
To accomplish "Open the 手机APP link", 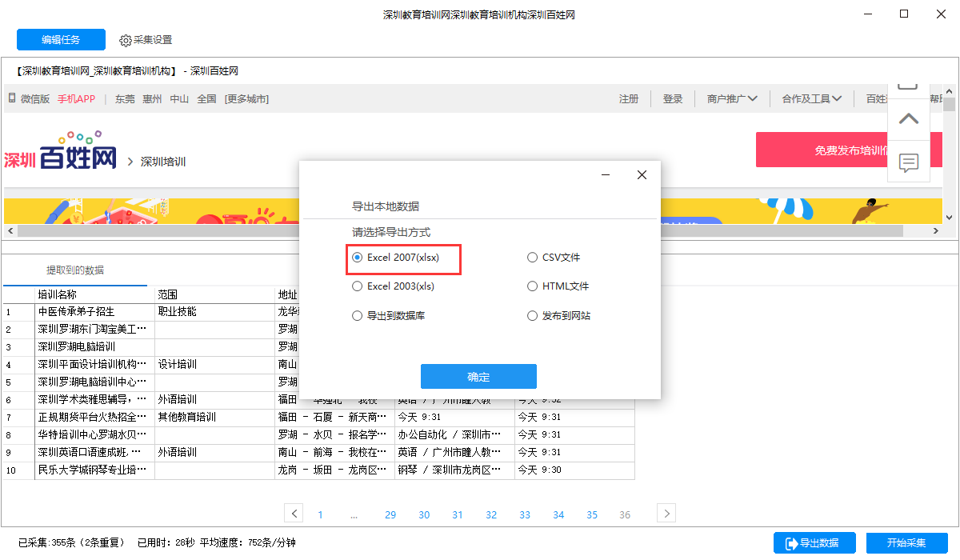I will tap(76, 99).
